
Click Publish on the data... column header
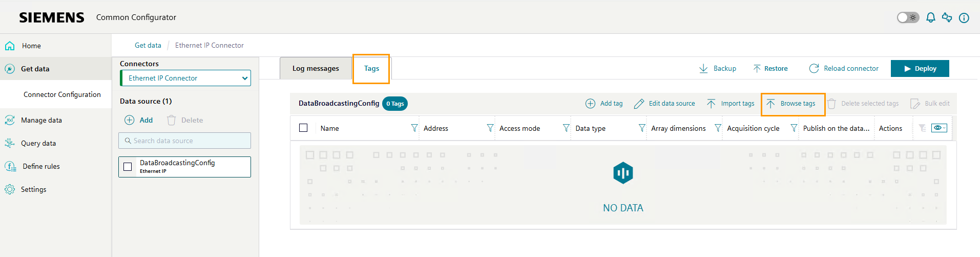[836, 128]
